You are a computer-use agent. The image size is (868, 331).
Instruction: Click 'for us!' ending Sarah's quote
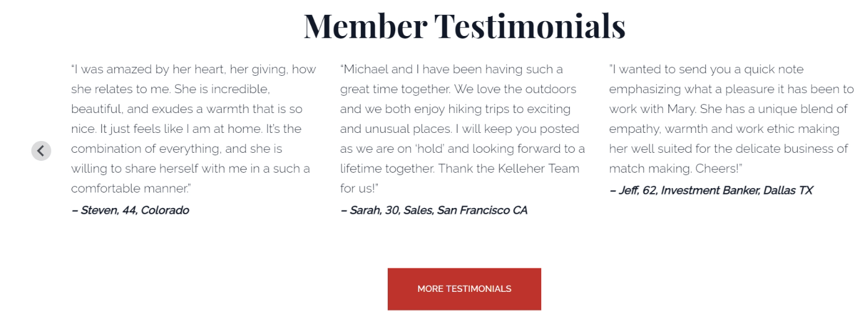click(359, 188)
